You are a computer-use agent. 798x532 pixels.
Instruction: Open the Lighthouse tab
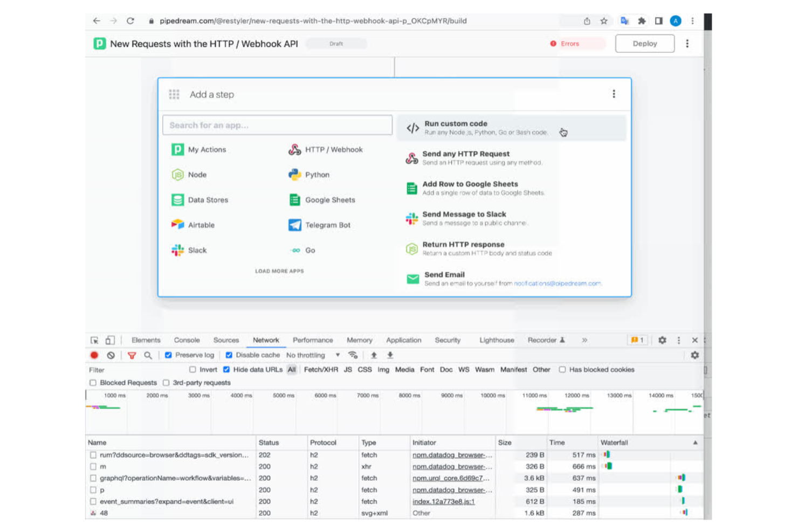pos(497,340)
